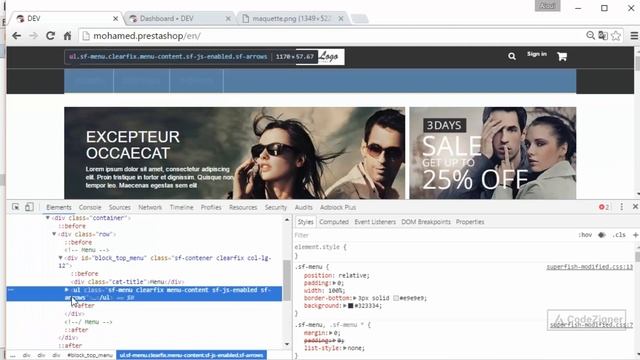Click the Excepteur Occaecat banner image
Screen dimensions: 640x360
click(x=235, y=153)
